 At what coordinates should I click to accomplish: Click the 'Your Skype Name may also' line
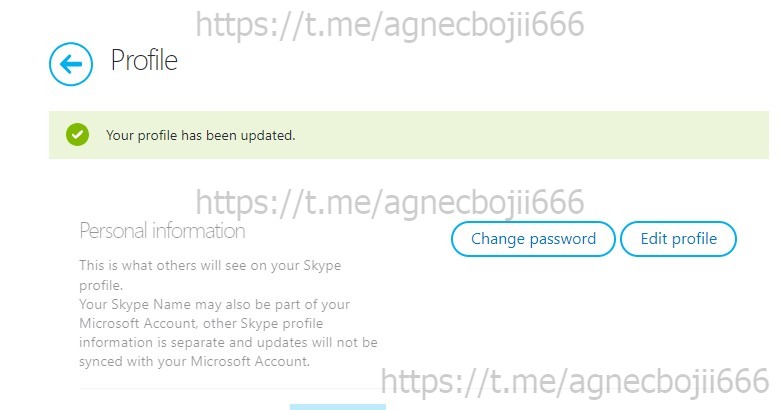pyautogui.click(x=214, y=304)
